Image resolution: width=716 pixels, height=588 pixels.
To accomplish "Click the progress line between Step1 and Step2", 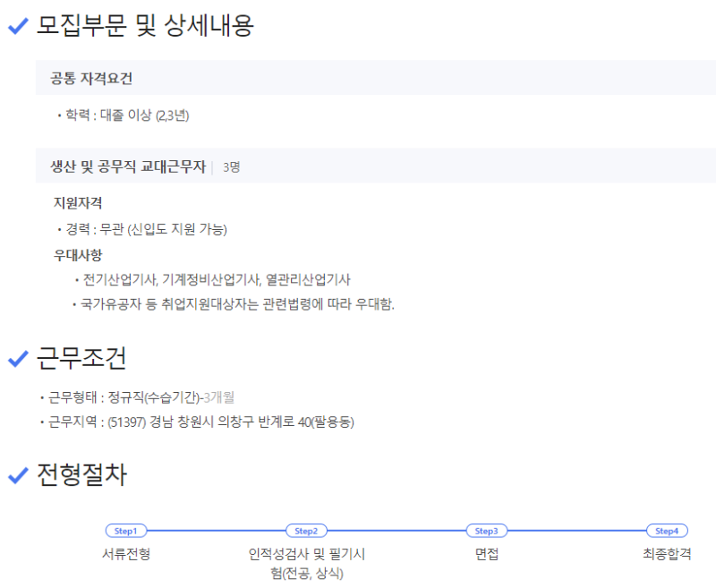I will 217,531.
